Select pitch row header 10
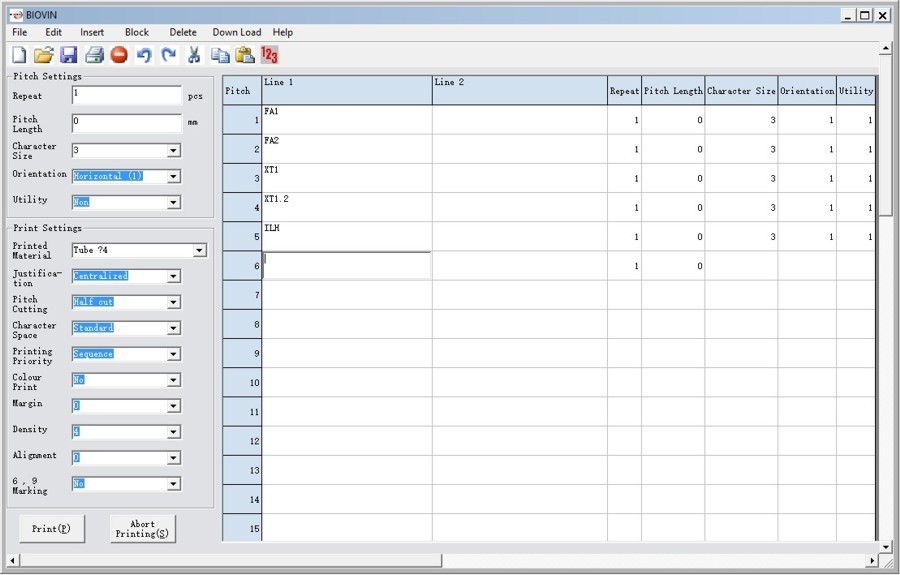Image resolution: width=900 pixels, height=575 pixels. tap(242, 383)
